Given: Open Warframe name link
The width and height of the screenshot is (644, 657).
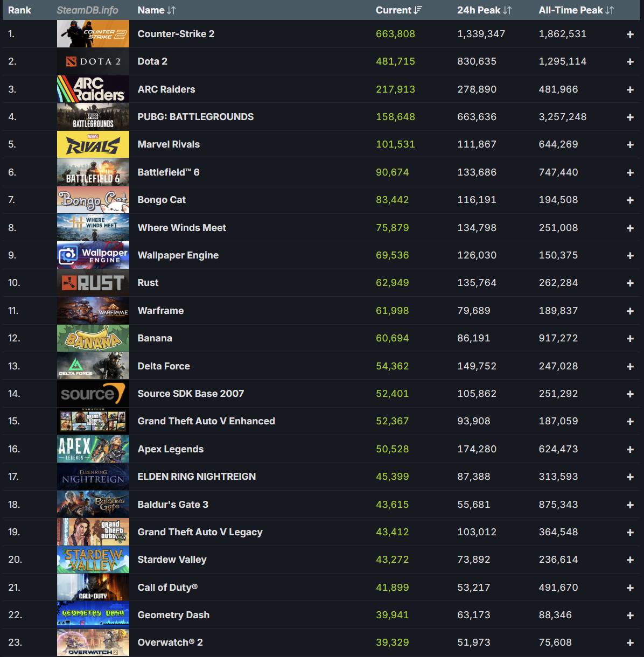Looking at the screenshot, I should point(160,311).
